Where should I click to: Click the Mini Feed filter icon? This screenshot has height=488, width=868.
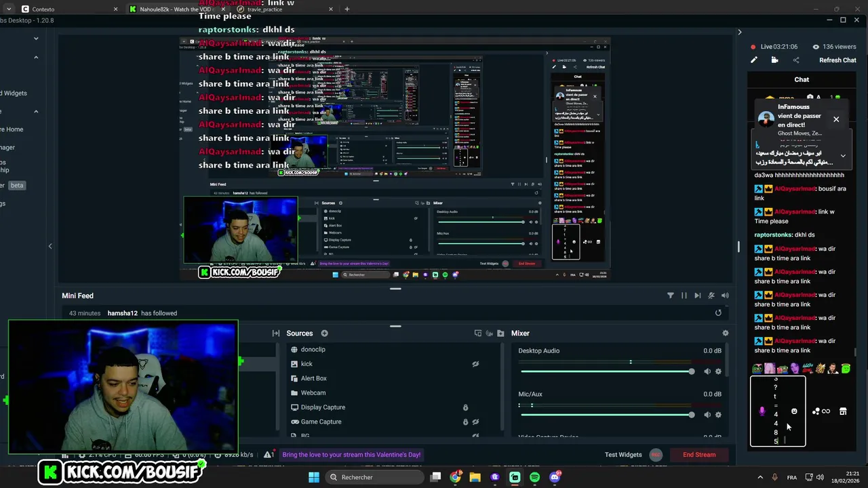click(x=671, y=296)
